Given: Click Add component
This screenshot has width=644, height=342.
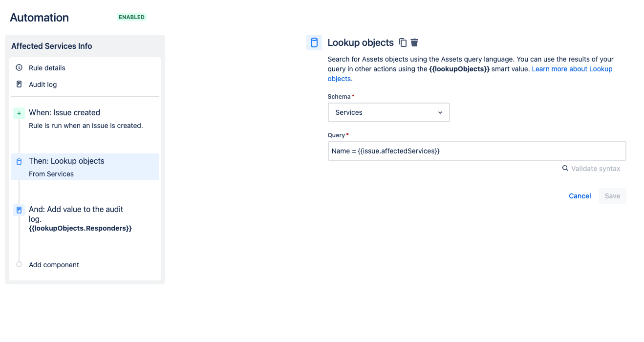Looking at the screenshot, I should (54, 265).
